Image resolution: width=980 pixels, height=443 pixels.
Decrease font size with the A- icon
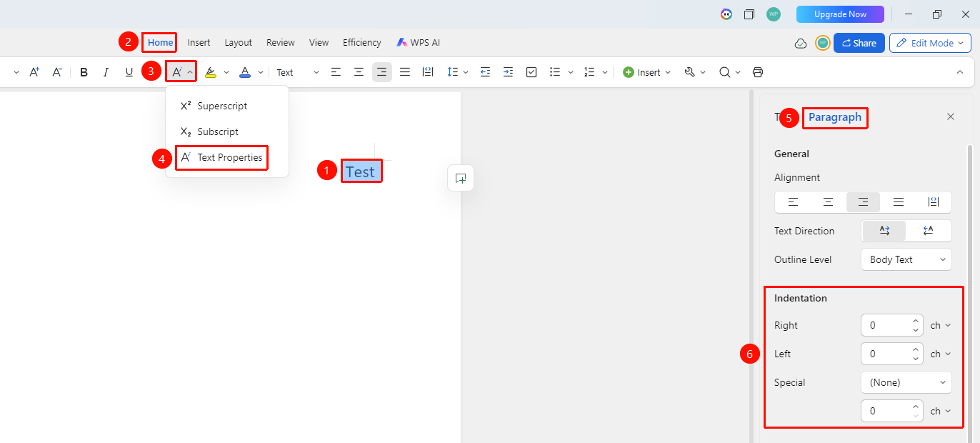tap(58, 72)
